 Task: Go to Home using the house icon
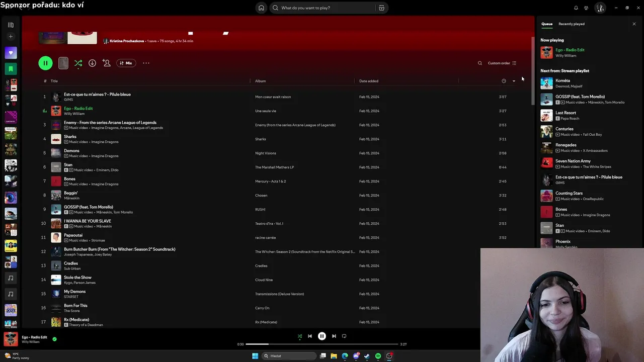(x=261, y=8)
